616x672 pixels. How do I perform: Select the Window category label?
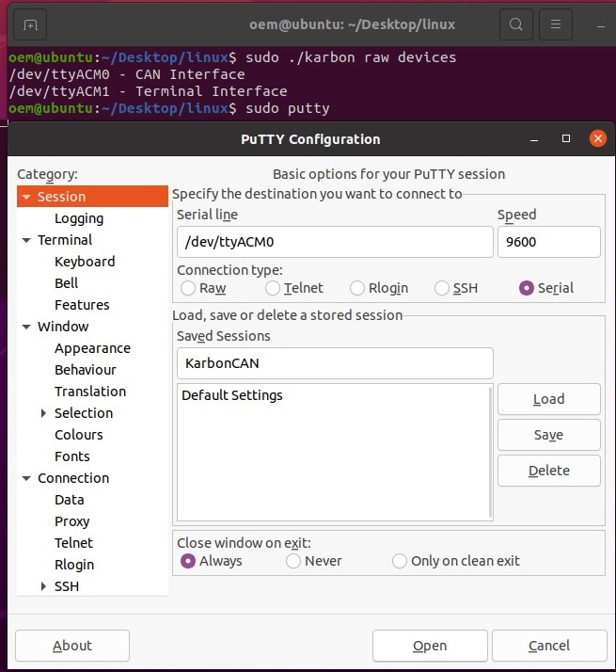[x=63, y=327]
